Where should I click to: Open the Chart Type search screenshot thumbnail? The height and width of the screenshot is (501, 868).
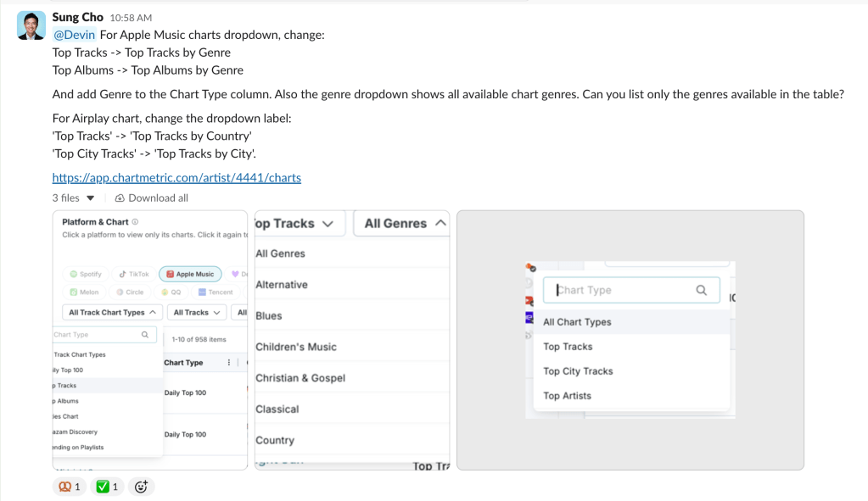[x=630, y=340]
